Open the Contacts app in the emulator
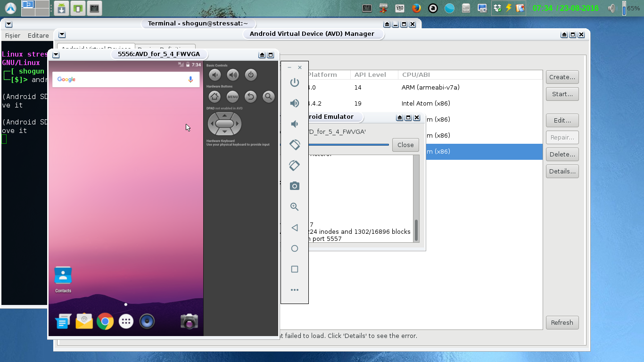The width and height of the screenshot is (644, 362). coord(63,275)
